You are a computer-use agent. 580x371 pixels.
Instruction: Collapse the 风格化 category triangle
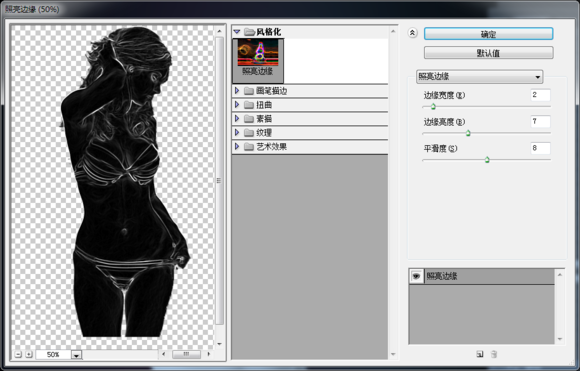click(237, 32)
